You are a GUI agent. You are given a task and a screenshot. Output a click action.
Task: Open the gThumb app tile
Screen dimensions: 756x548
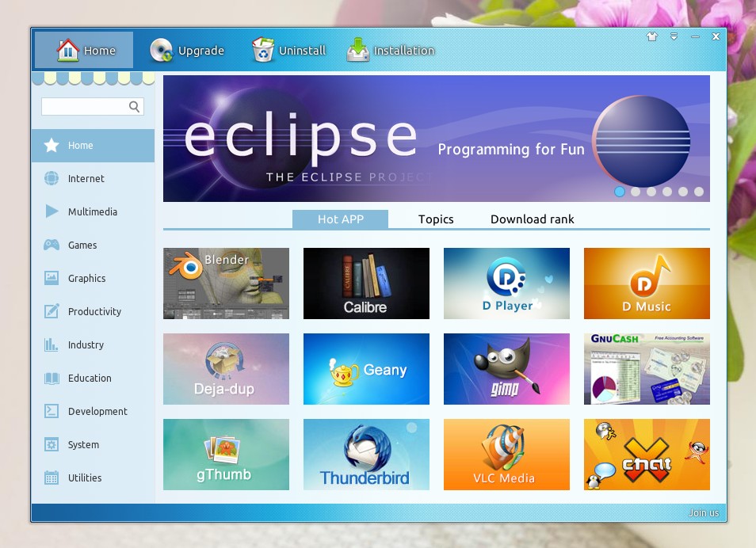point(226,455)
